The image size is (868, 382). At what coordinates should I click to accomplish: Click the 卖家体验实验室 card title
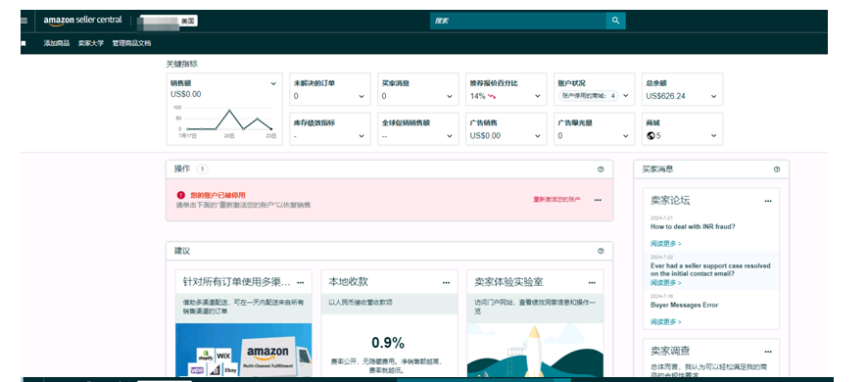[508, 282]
